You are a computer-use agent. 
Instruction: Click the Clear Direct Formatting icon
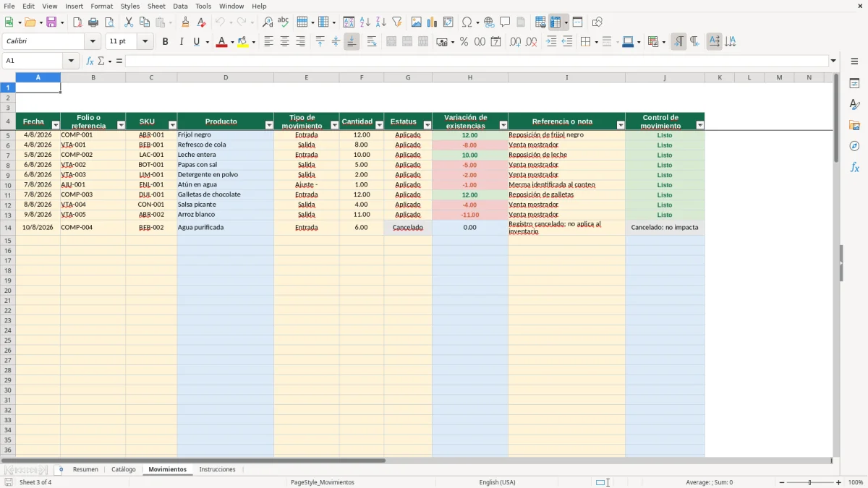201,22
